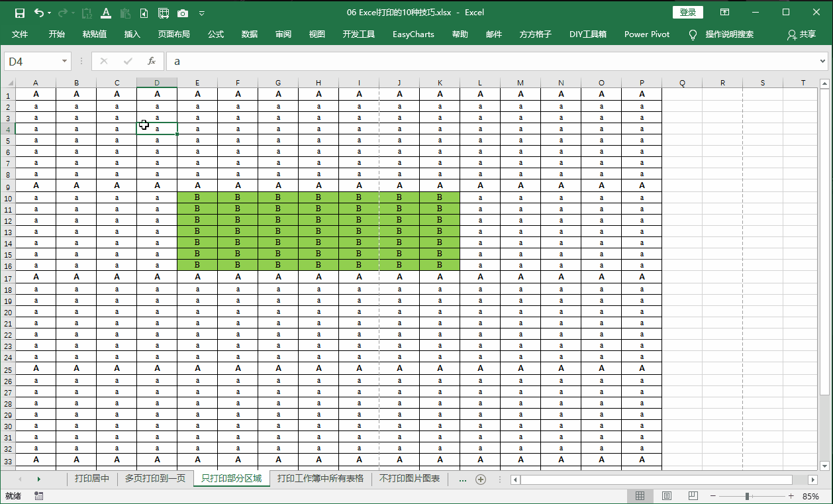Viewport: 833px width, 504px height.
Task: Open the undo history dropdown arrow
Action: tap(50, 13)
